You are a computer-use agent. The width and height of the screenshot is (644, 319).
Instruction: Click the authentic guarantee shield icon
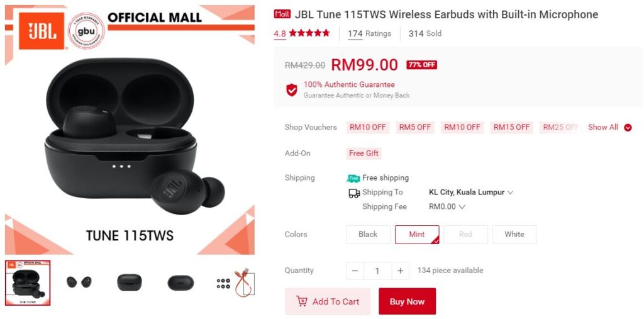click(292, 89)
